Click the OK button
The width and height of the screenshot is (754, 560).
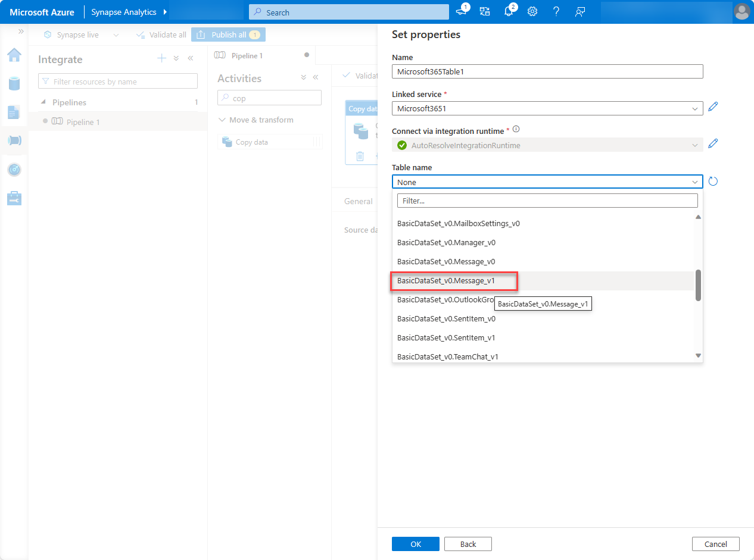[415, 544]
